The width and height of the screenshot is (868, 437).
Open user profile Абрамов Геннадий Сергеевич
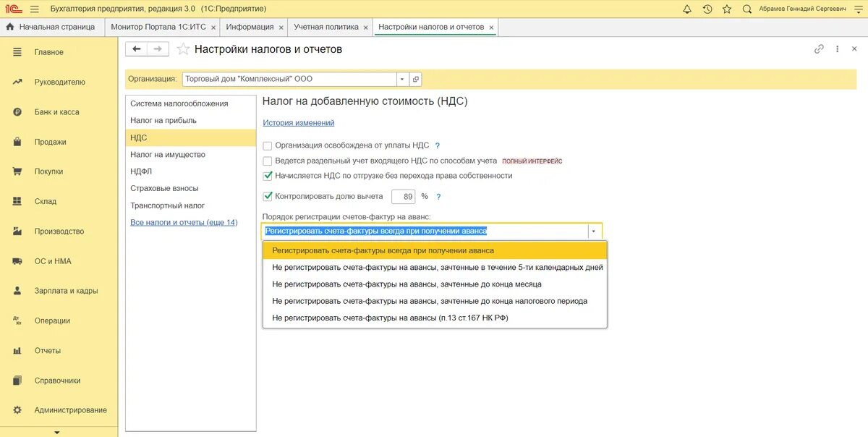tap(803, 9)
